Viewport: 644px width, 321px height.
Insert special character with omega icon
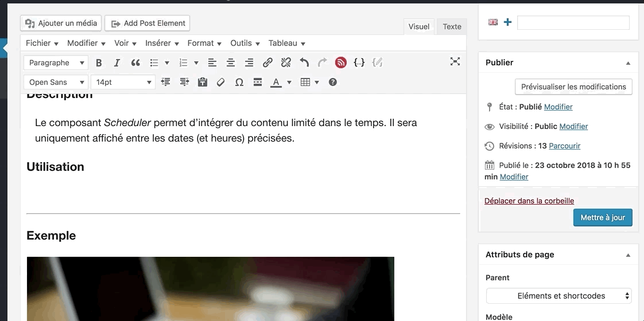pyautogui.click(x=239, y=83)
